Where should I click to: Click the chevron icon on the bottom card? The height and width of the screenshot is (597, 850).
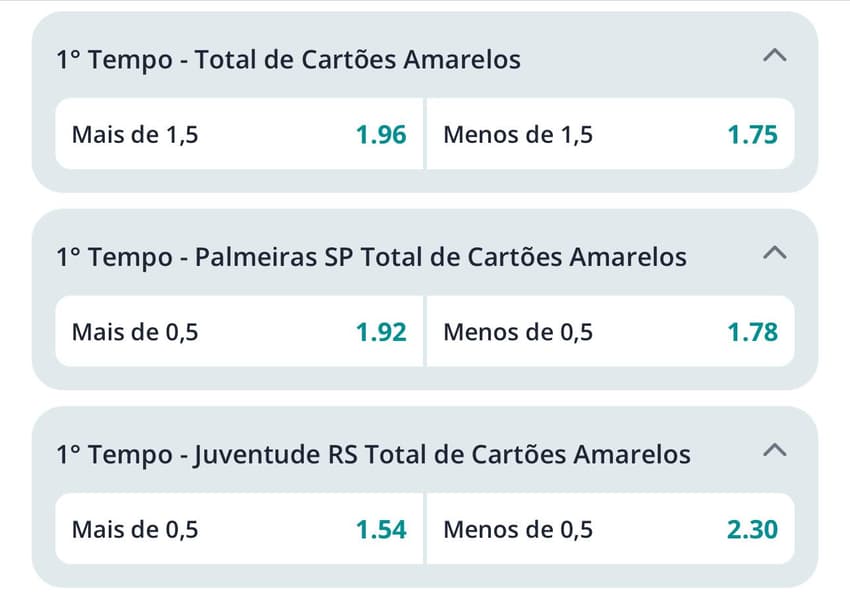[775, 452]
